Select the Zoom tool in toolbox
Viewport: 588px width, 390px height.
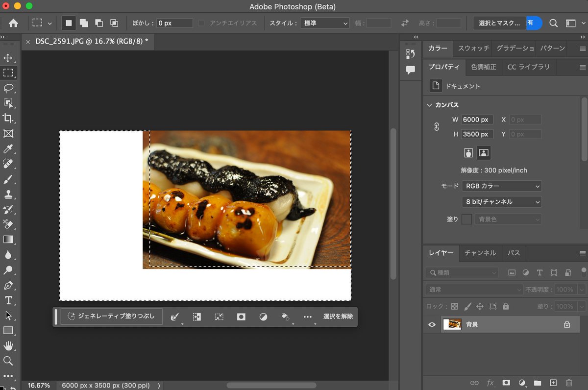pyautogui.click(x=8, y=361)
